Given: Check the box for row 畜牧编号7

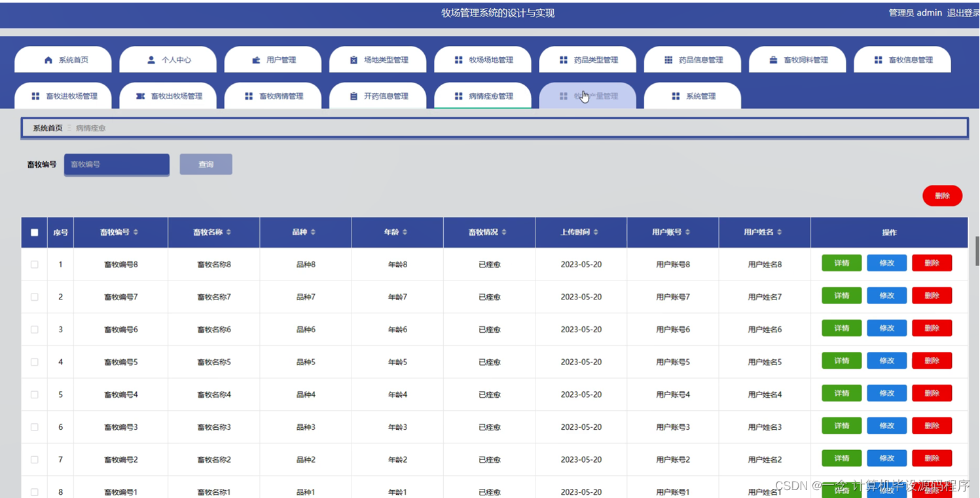Looking at the screenshot, I should click(x=35, y=297).
